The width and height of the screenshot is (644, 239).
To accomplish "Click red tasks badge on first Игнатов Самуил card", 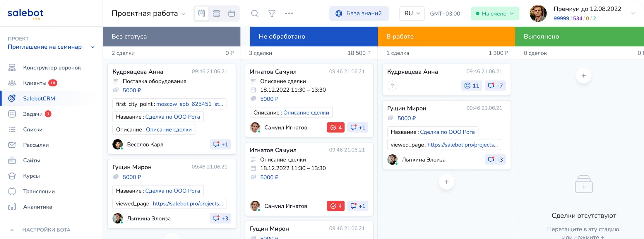I will click(x=335, y=127).
